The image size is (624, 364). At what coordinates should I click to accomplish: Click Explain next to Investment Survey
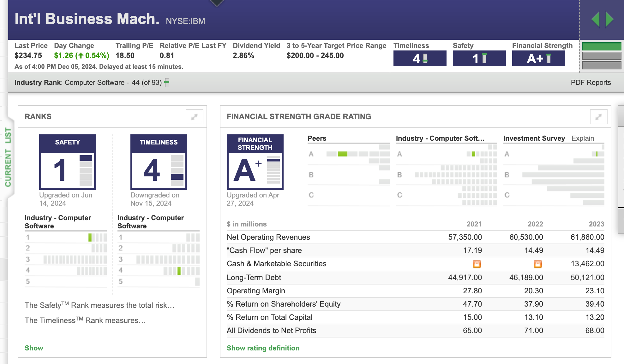[583, 138]
